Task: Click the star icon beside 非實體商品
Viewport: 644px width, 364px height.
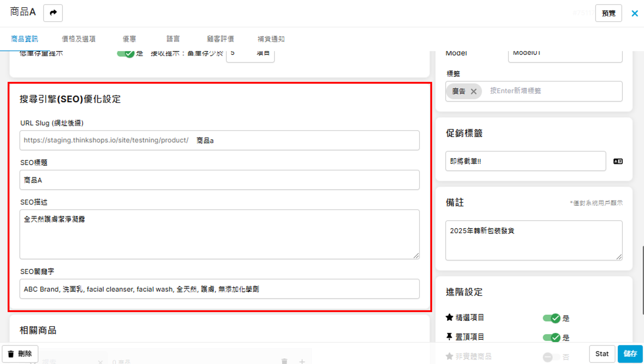Action: [449, 356]
